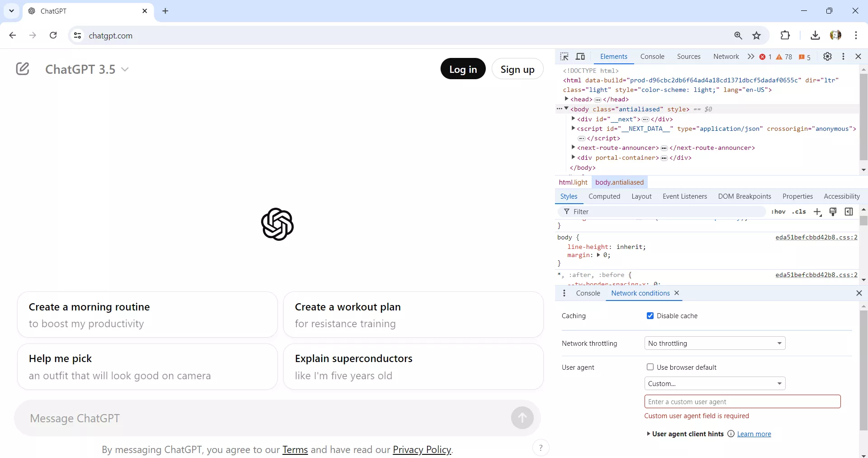
Task: Open the Privacy Policy link
Action: [x=422, y=449]
